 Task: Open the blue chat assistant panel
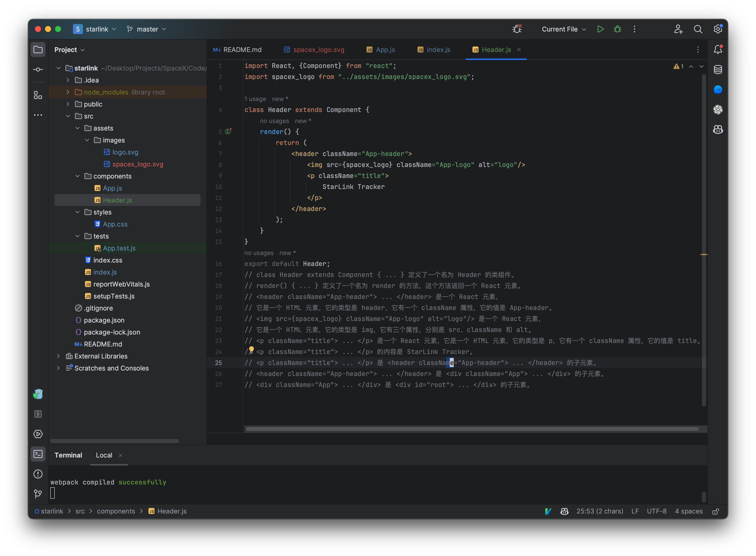(718, 89)
